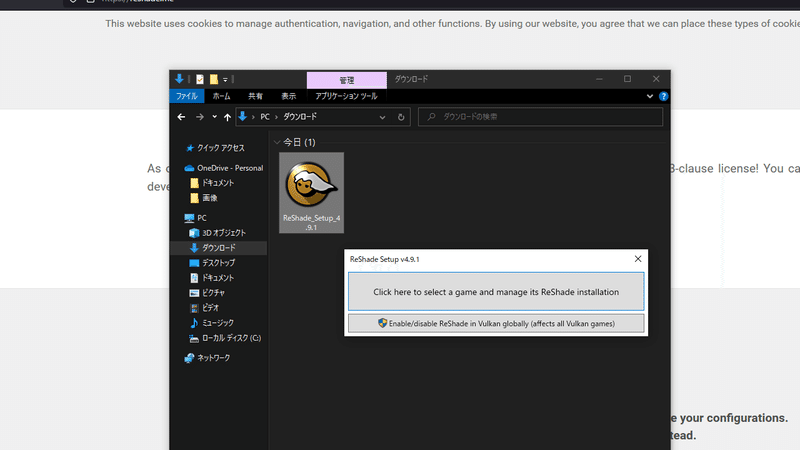Open the ホーム ribbon tab
Image resolution: width=800 pixels, height=450 pixels.
[221, 96]
